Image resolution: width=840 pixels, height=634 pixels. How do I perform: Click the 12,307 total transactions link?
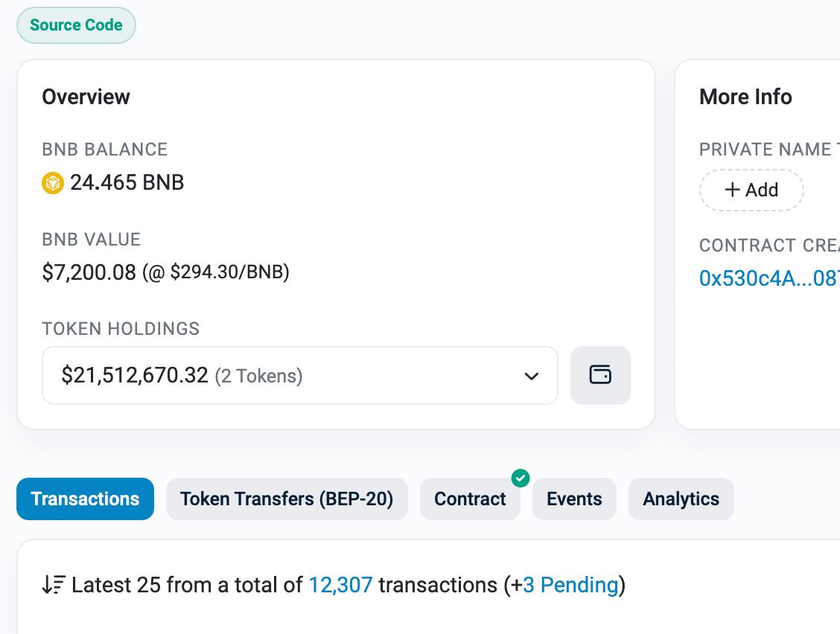pyautogui.click(x=340, y=585)
